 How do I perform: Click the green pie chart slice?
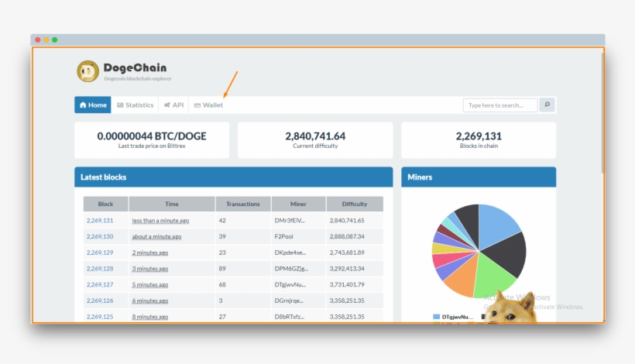tap(492, 277)
